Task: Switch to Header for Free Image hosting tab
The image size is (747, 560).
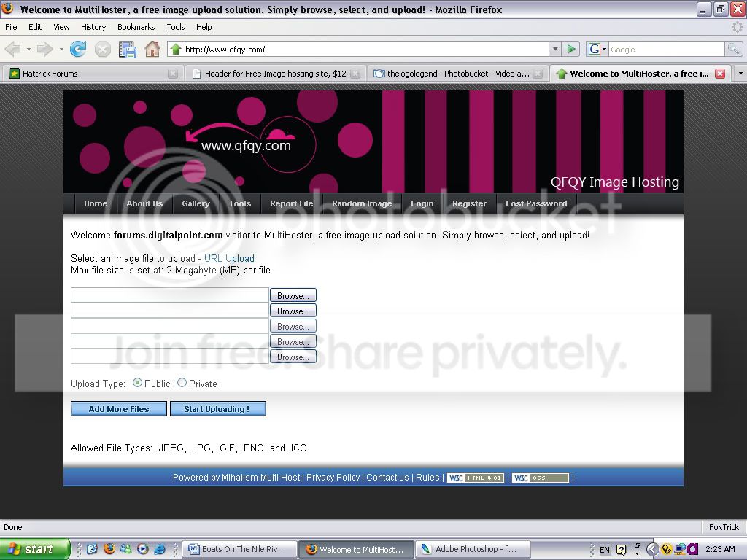Action: point(275,74)
